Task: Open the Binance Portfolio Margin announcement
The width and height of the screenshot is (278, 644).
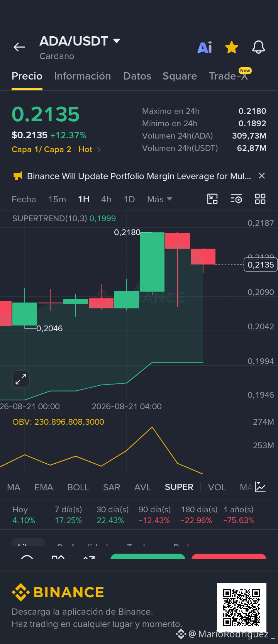Action: [139, 176]
